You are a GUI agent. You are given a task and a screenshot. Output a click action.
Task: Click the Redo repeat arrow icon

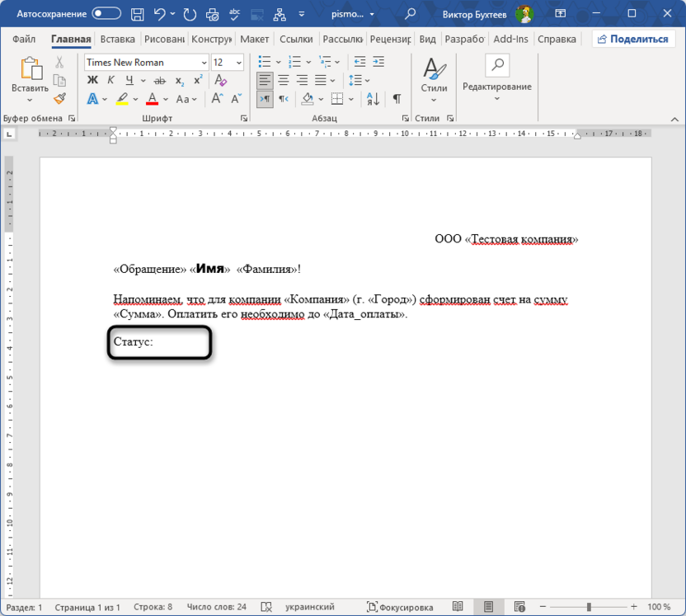[190, 15]
